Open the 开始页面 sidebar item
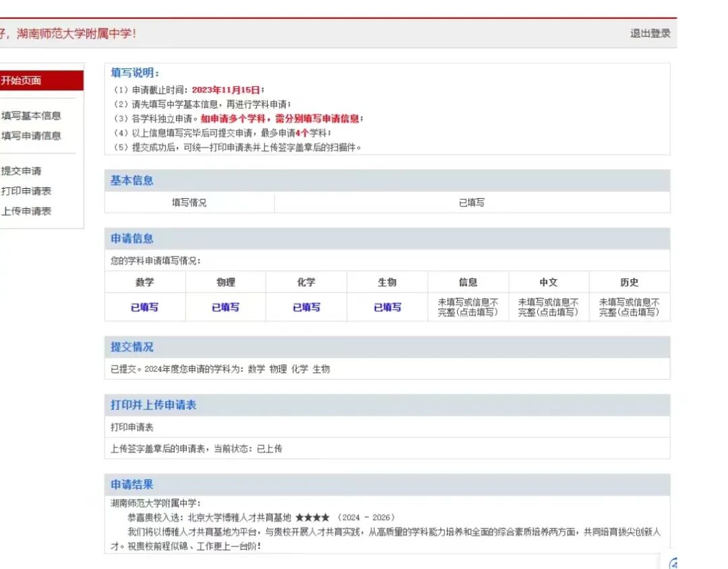This screenshot has height=569, width=728. 41,80
